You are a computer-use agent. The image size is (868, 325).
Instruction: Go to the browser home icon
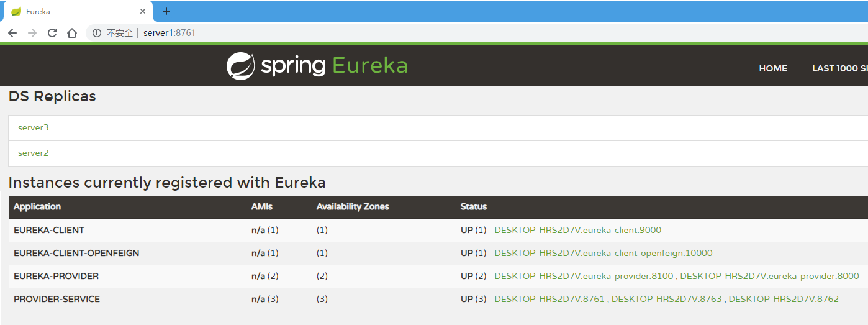tap(72, 33)
